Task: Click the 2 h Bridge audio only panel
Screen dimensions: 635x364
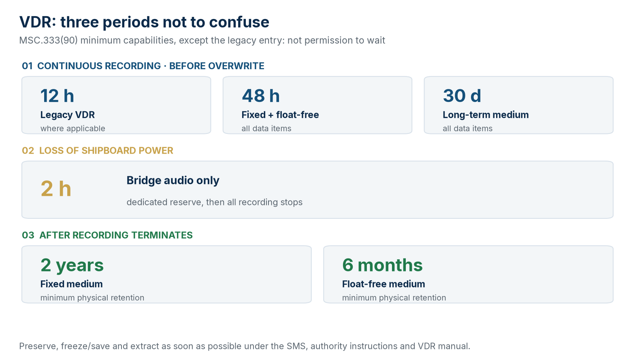Action: click(x=317, y=190)
